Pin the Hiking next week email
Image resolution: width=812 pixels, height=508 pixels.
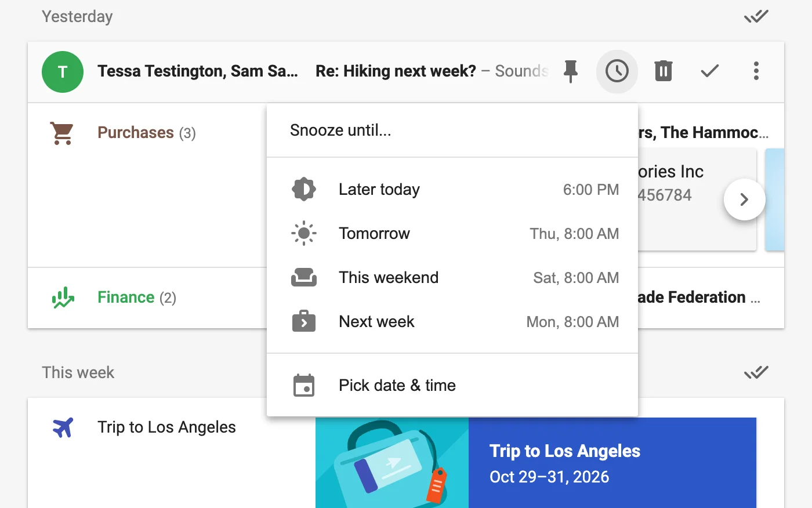[x=571, y=71]
